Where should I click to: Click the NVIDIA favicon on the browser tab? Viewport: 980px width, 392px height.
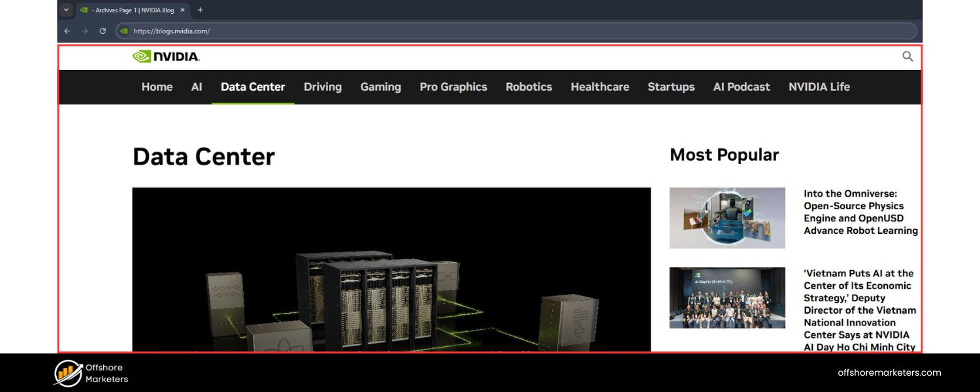[x=83, y=10]
